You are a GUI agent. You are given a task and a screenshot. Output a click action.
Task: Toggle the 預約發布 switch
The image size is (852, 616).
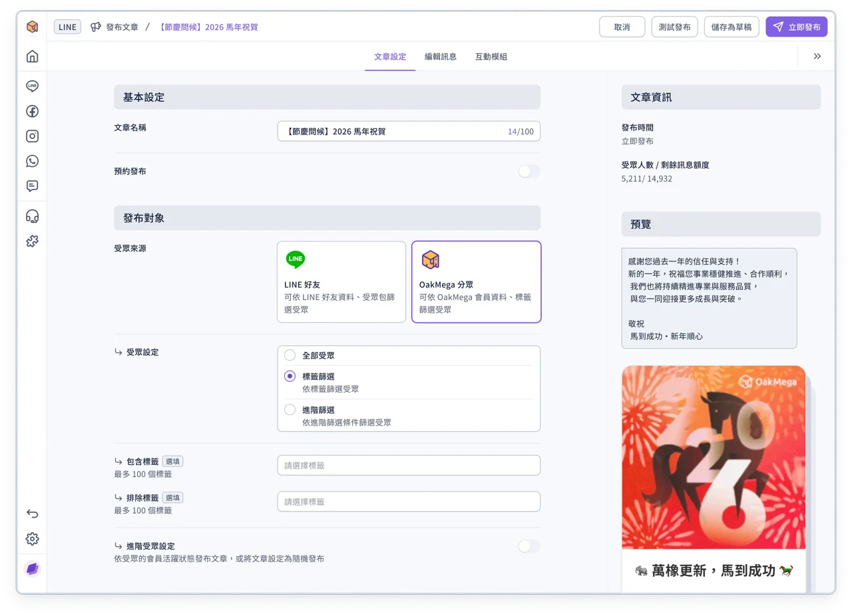[529, 172]
